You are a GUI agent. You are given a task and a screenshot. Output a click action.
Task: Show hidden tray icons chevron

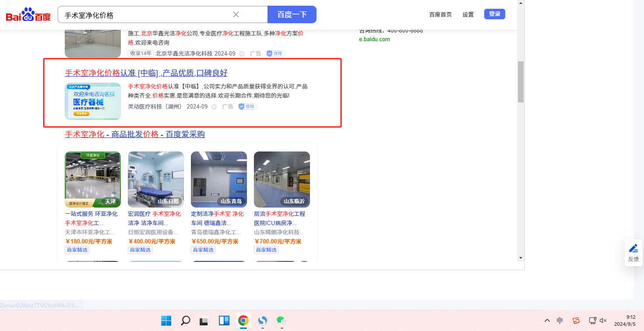[x=547, y=320]
